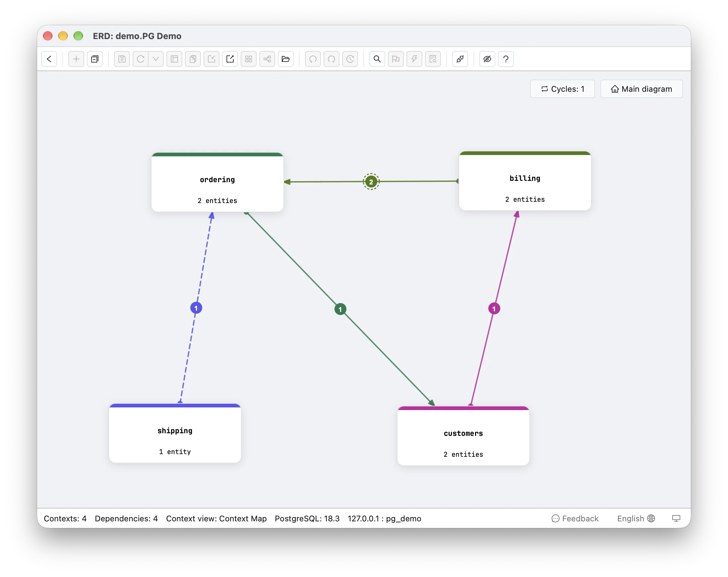Image resolution: width=728 pixels, height=577 pixels.
Task: Click the dark green 1 dependency badge
Action: pyautogui.click(x=340, y=309)
